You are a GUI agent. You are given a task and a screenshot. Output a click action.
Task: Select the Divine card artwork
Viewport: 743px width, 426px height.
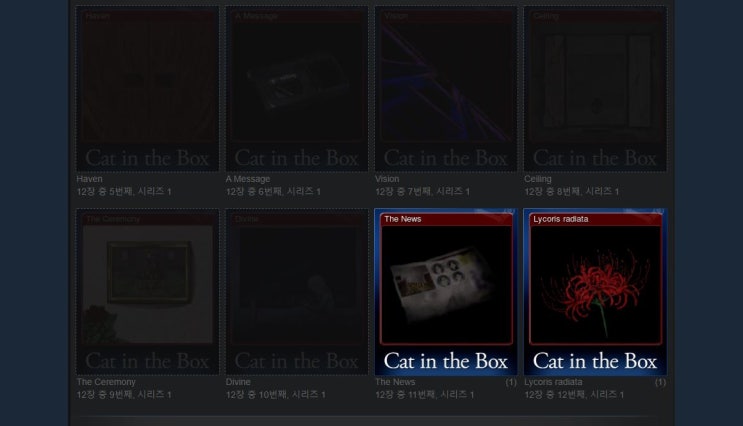tap(297, 292)
